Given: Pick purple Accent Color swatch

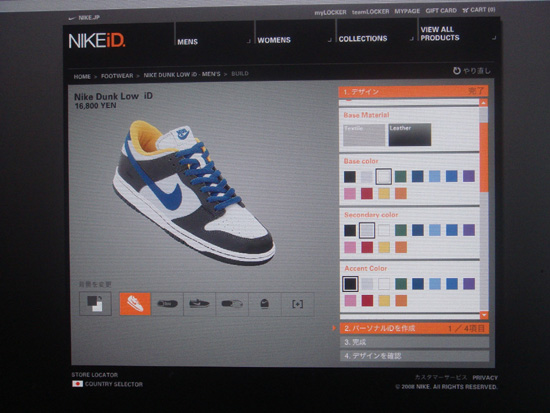Looking at the screenshot, I should pos(469,283).
